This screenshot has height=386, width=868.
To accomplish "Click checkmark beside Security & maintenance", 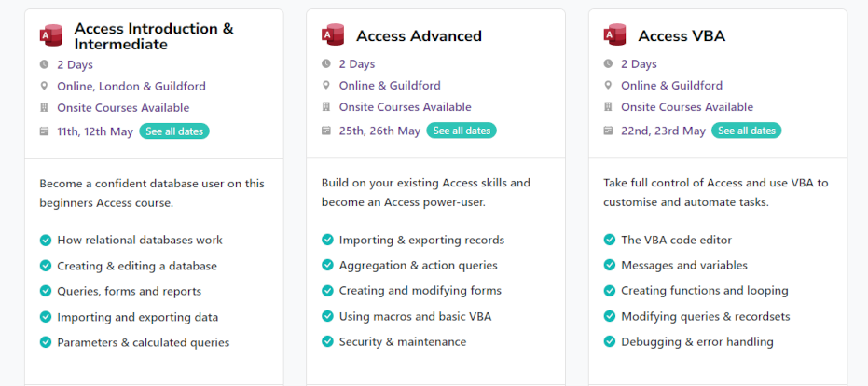I will click(x=328, y=341).
